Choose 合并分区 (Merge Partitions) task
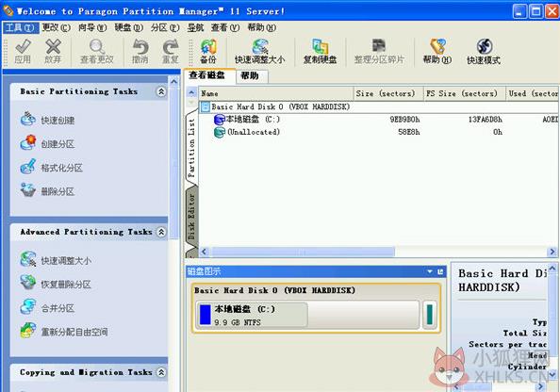Image resolution: width=560 pixels, height=392 pixels. click(x=47, y=307)
